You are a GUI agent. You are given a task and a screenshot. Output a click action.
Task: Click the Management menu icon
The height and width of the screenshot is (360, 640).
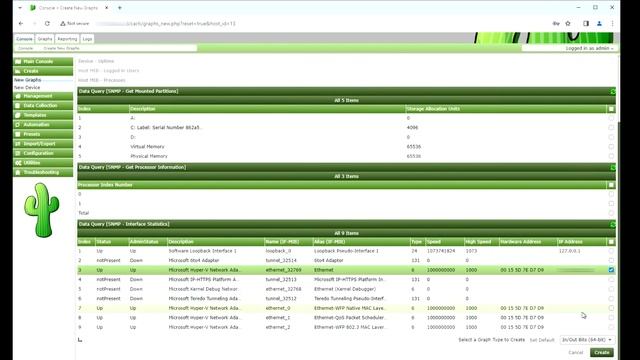(x=18, y=96)
